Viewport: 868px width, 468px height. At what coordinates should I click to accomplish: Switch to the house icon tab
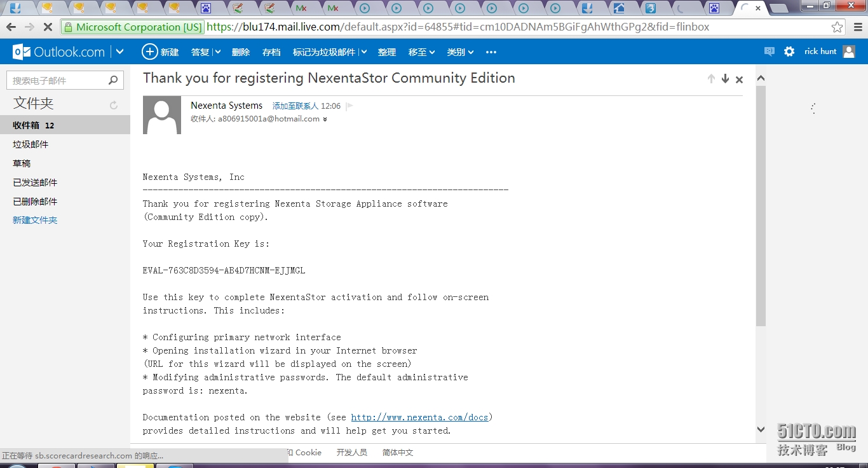pyautogui.click(x=620, y=9)
